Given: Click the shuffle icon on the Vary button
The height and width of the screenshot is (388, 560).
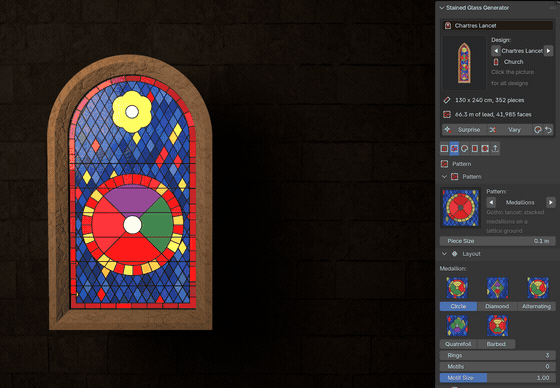Looking at the screenshot, I should click(492, 130).
